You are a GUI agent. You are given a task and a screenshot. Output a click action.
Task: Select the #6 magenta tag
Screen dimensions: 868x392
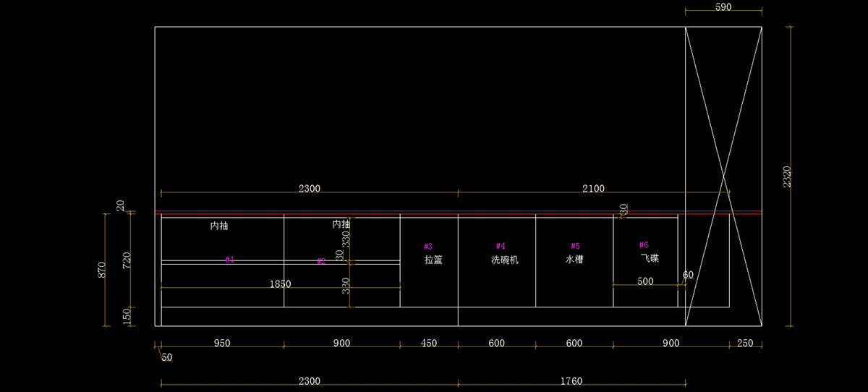(x=644, y=245)
